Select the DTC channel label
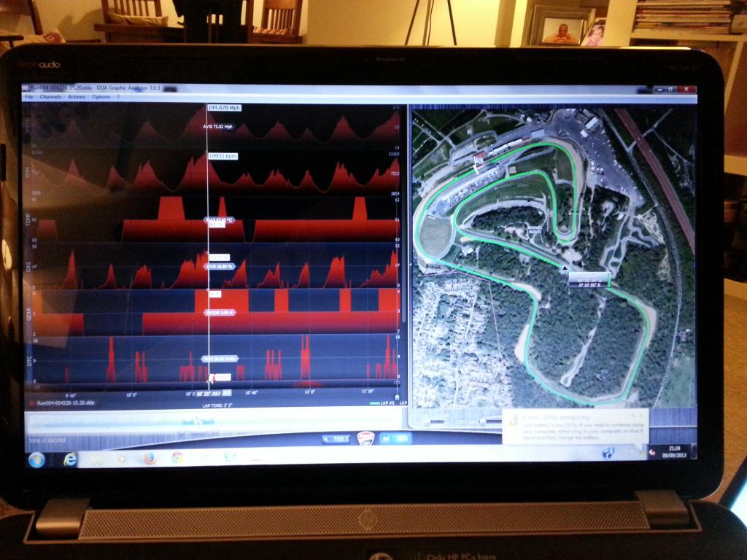 point(28,361)
